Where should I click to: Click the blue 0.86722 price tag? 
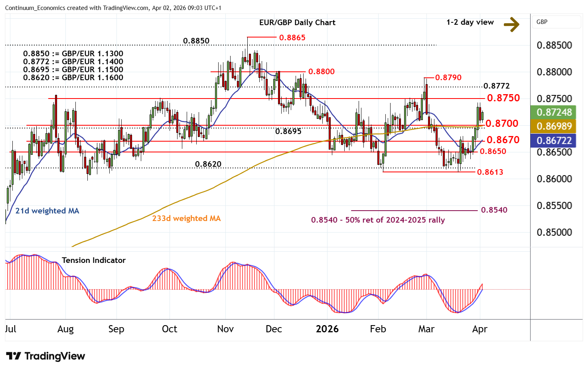tap(554, 140)
